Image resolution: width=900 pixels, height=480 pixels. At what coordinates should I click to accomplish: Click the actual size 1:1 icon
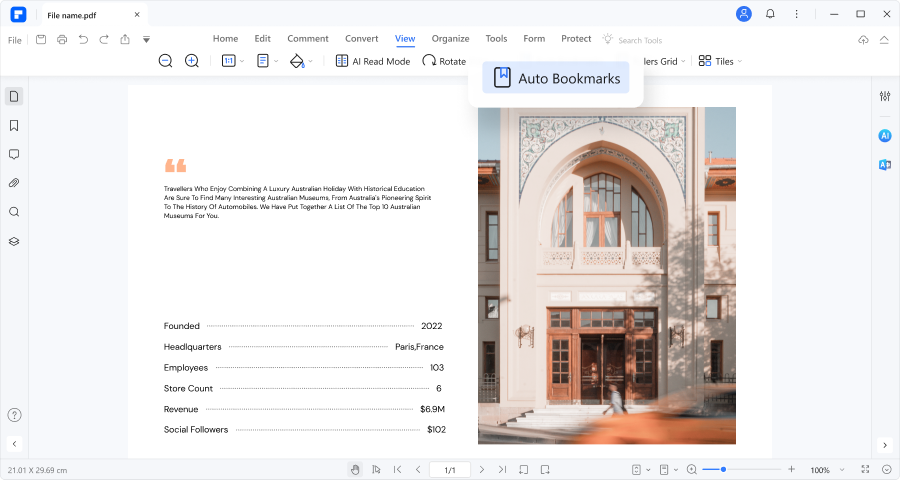228,61
